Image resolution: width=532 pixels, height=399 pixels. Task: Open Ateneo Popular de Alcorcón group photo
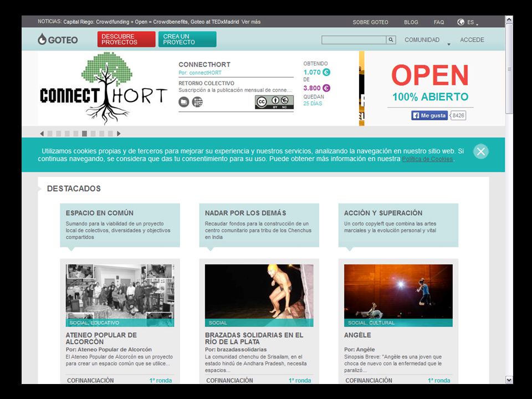(x=120, y=295)
